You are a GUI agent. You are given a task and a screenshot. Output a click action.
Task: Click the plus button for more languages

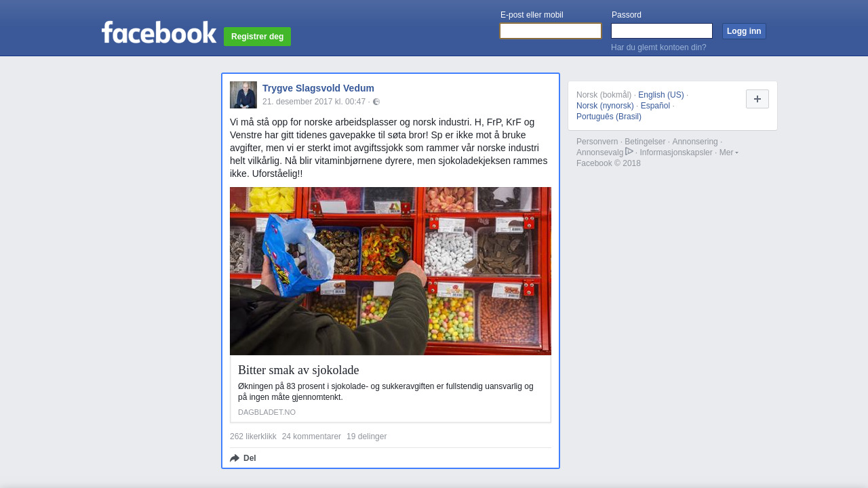coord(757,99)
